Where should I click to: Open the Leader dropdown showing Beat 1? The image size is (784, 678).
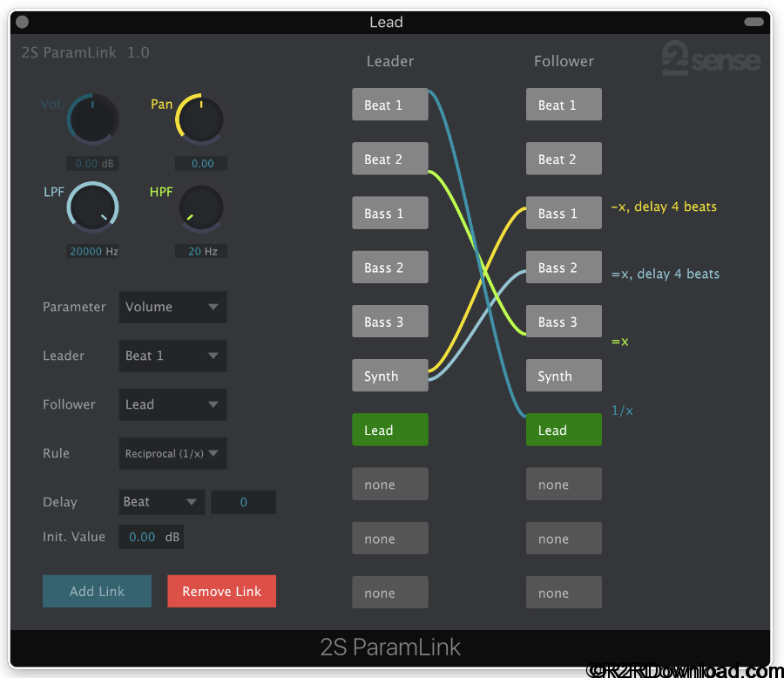[172, 356]
